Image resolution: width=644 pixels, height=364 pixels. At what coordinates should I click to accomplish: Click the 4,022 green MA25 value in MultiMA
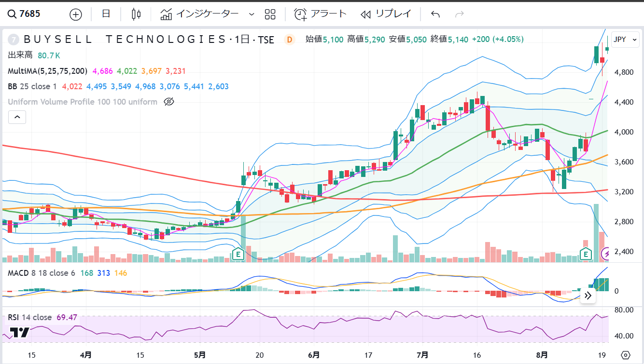pyautogui.click(x=127, y=71)
